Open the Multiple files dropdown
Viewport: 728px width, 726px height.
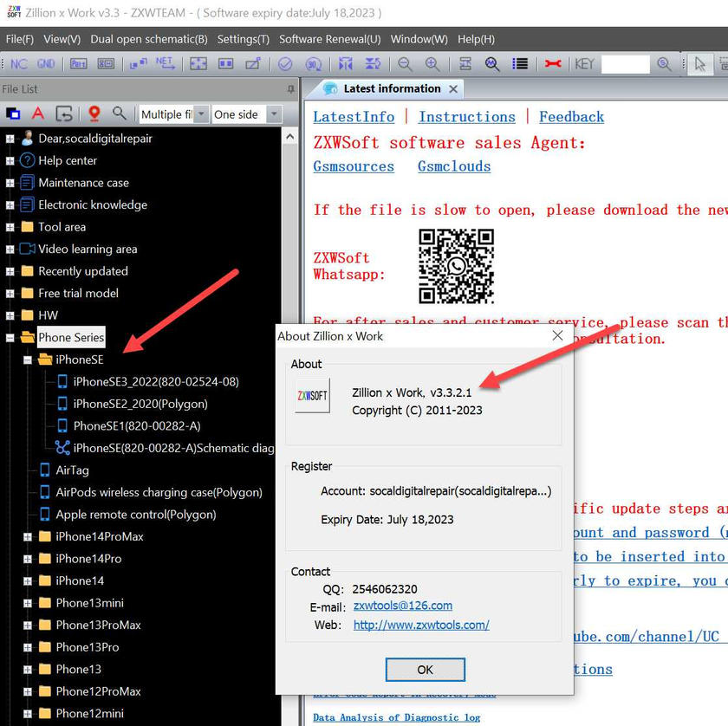[201, 114]
